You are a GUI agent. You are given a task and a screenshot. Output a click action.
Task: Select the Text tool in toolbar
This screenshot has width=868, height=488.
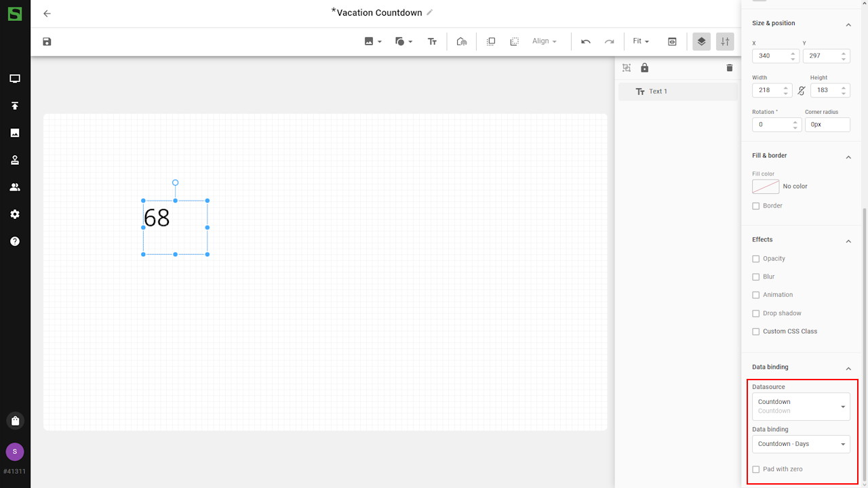click(x=432, y=41)
